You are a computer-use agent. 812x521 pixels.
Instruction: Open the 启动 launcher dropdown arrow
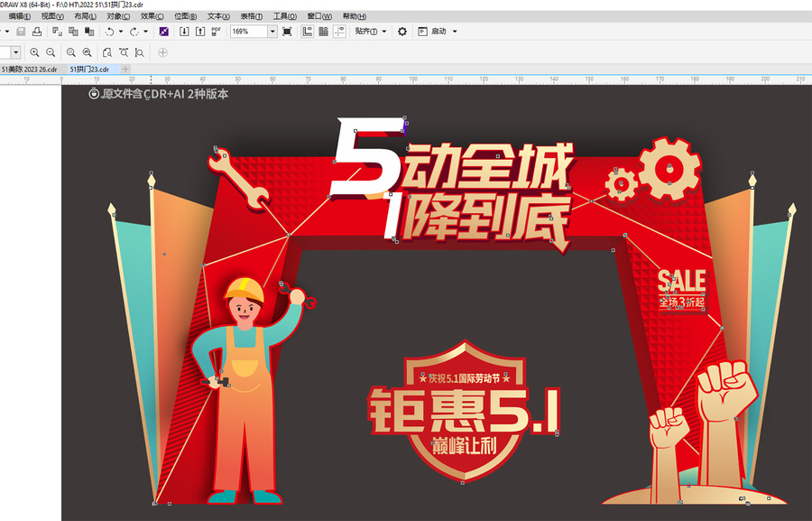pos(456,32)
